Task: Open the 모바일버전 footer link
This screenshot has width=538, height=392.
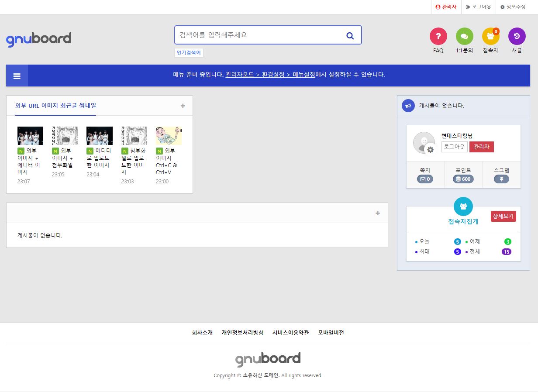Action: pos(331,332)
